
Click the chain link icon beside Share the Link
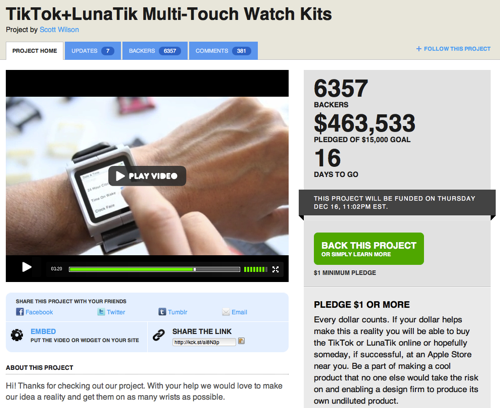tap(159, 335)
